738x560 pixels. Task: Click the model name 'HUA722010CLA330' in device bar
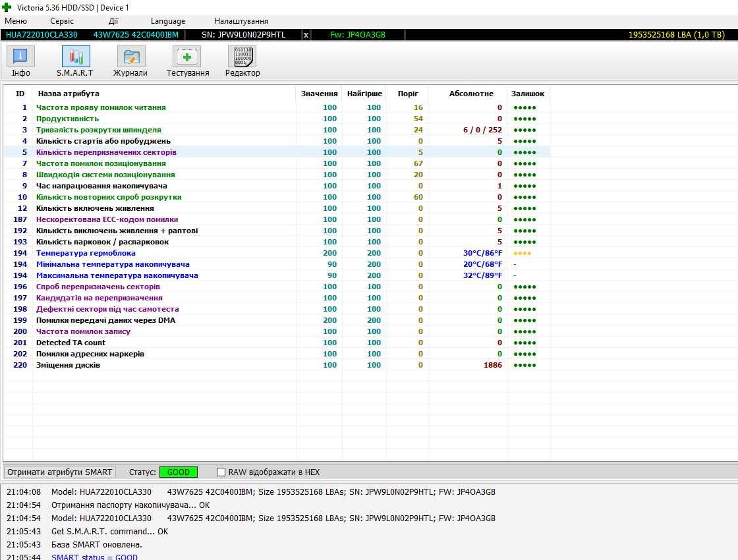(42, 35)
